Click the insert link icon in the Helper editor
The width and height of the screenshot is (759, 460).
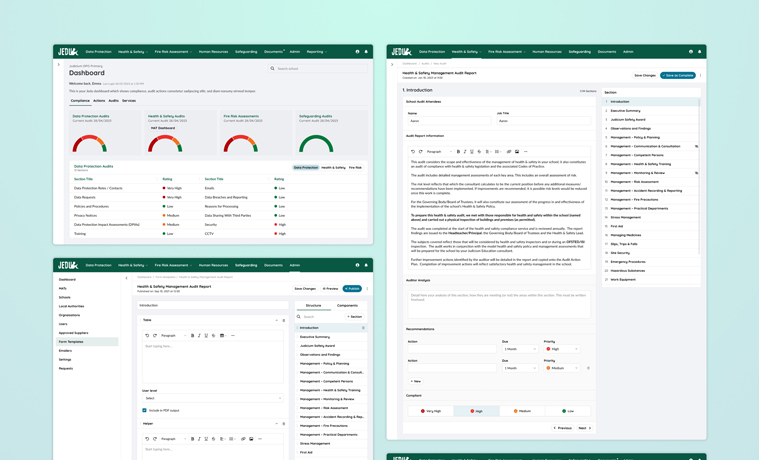pyautogui.click(x=243, y=439)
